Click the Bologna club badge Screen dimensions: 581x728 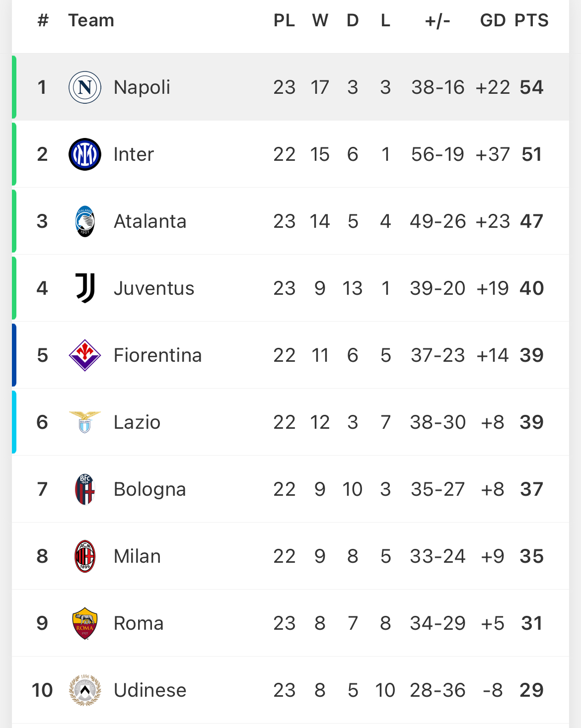coord(85,489)
